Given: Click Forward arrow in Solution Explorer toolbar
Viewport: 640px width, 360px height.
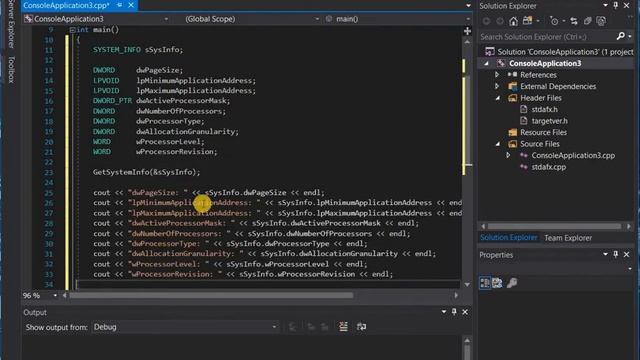Looking at the screenshot, I should coord(500,21).
